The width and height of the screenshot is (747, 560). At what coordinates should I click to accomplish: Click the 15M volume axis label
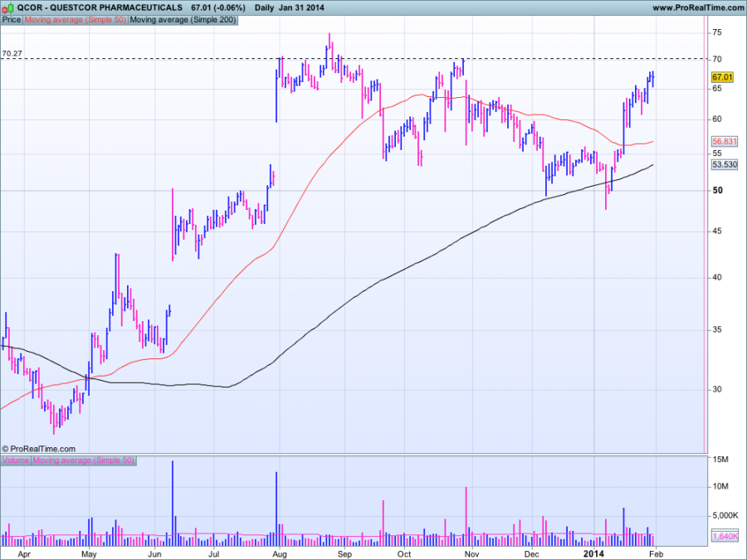[x=720, y=460]
